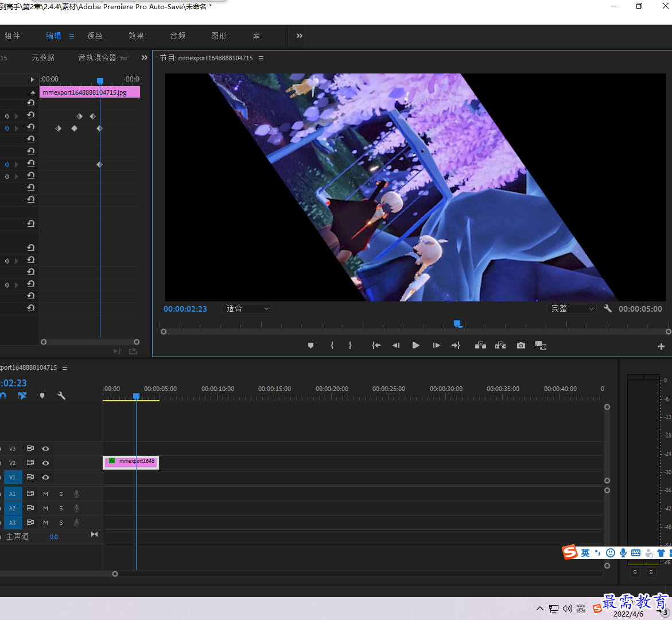This screenshot has width=672, height=620.
Task: Click the timeline playhead at 02:23
Action: point(136,396)
